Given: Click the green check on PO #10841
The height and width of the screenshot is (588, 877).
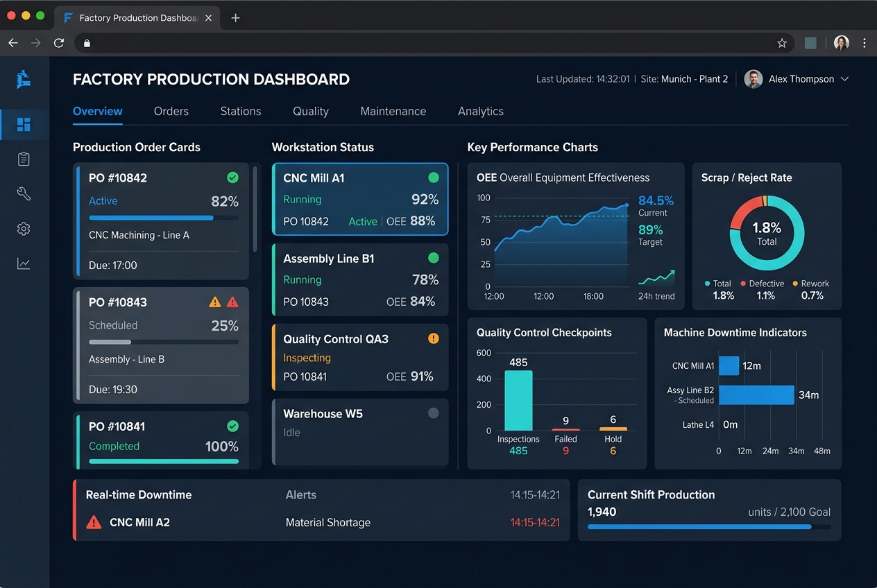Looking at the screenshot, I should [x=232, y=426].
